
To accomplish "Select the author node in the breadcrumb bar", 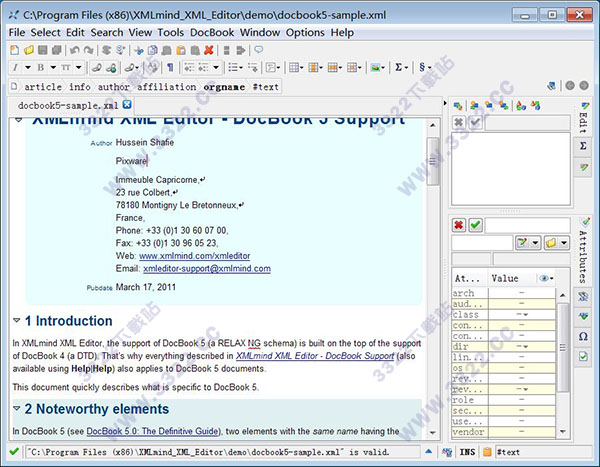I will tap(114, 87).
